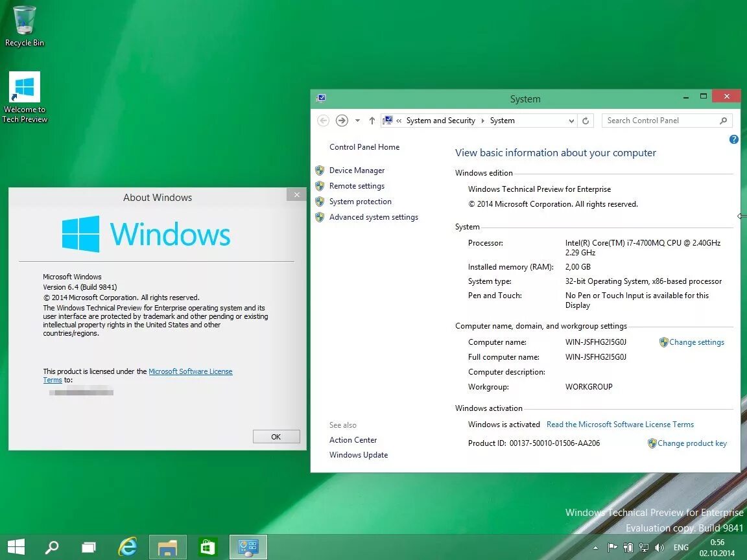Click the Search Control Panel field

[x=667, y=121]
